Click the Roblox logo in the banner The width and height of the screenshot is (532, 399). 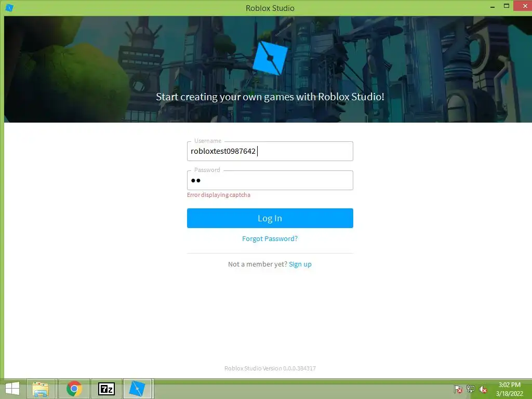pos(270,58)
